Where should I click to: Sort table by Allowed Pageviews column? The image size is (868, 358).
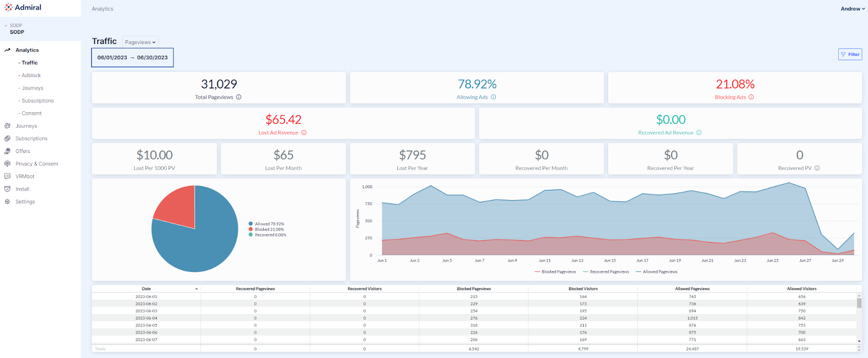(x=692, y=289)
